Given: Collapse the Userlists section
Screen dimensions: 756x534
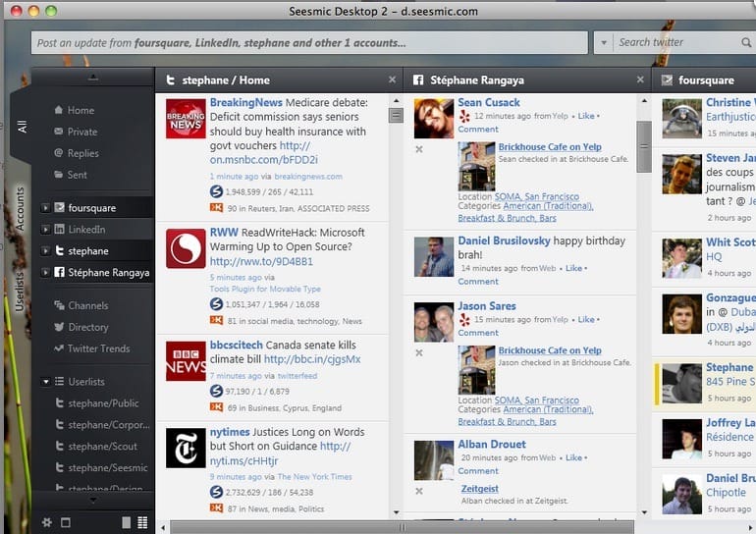Looking at the screenshot, I should pyautogui.click(x=45, y=382).
